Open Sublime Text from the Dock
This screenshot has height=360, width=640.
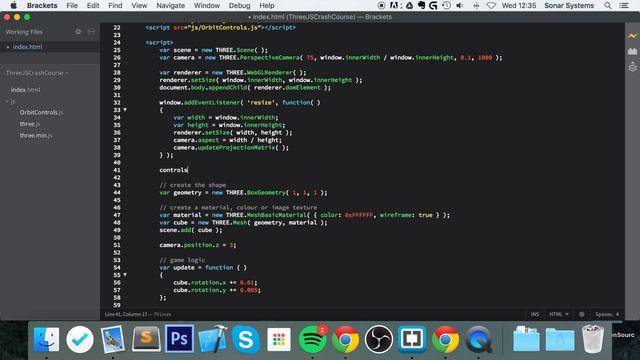[x=146, y=339]
